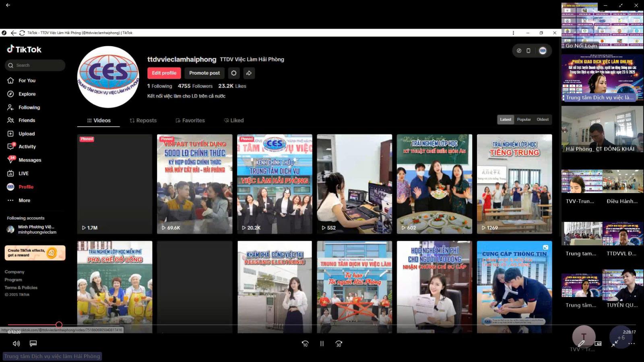Open the player's more options ellipsis

pos(632,343)
